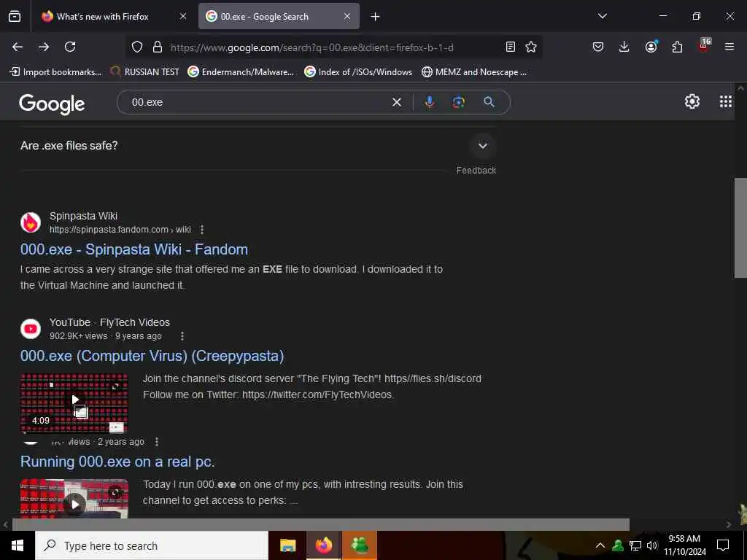Open the green people app on taskbar
The width and height of the screenshot is (747, 560).
(x=360, y=545)
